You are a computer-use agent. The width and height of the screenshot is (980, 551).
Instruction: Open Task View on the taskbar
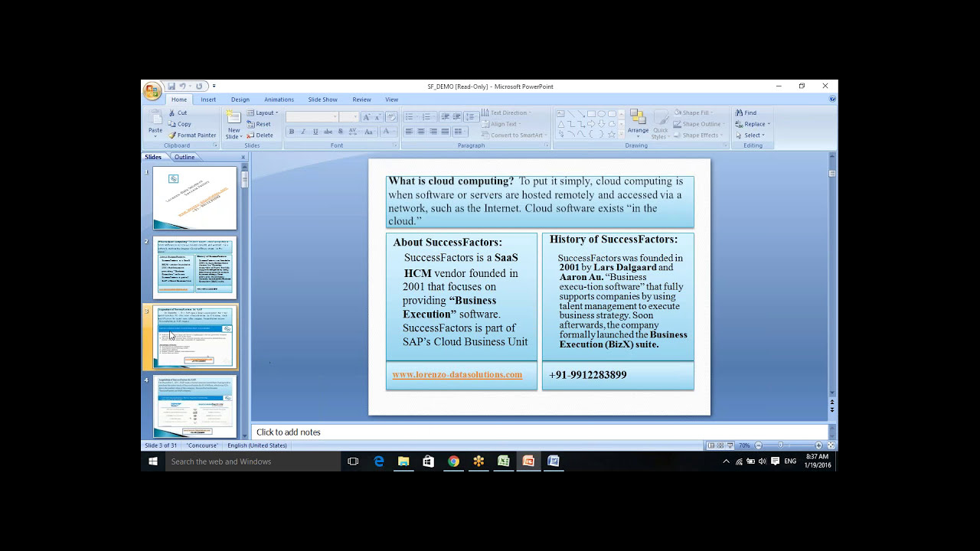(353, 461)
